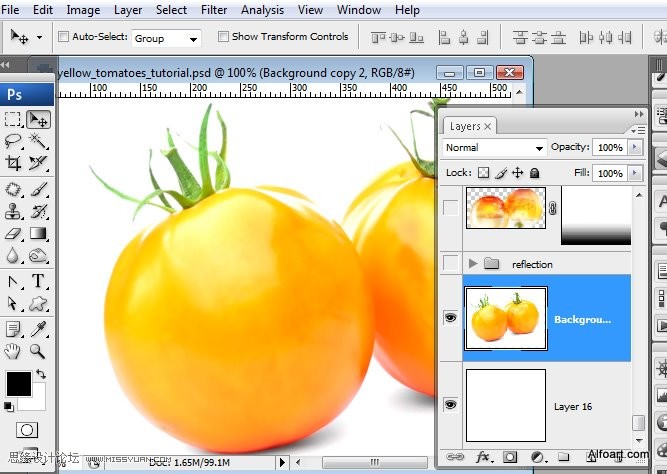Select the Blur tool
Image resolution: width=667 pixels, height=474 pixels.
13,255
